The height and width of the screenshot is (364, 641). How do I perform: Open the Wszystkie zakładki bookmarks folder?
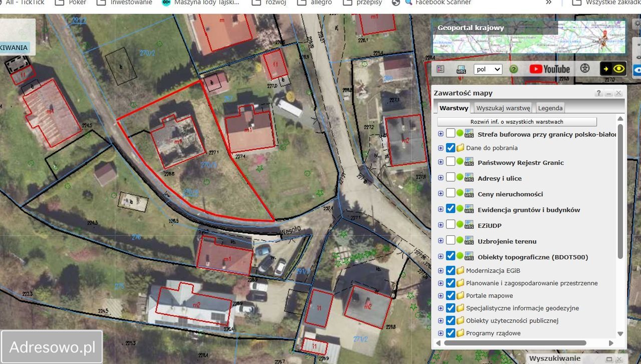[606, 3]
